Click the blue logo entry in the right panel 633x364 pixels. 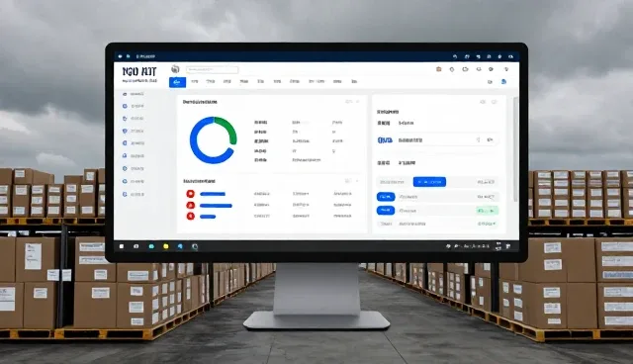385,140
